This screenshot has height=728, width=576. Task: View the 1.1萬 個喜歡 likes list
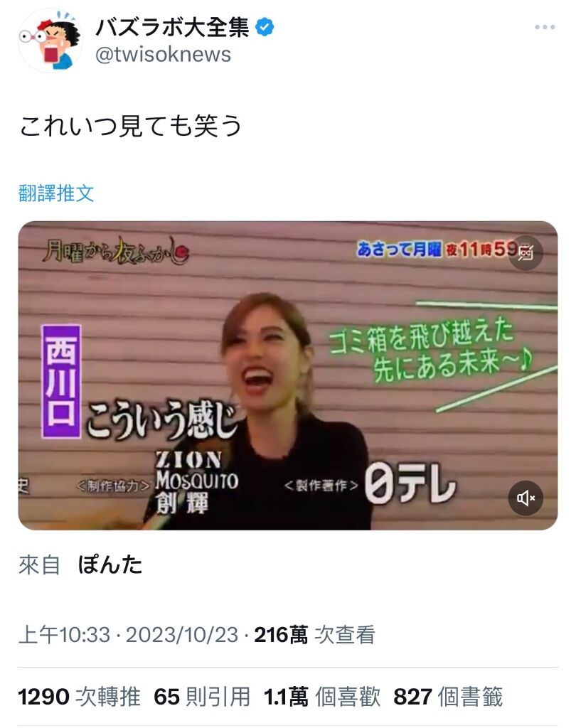322,697
